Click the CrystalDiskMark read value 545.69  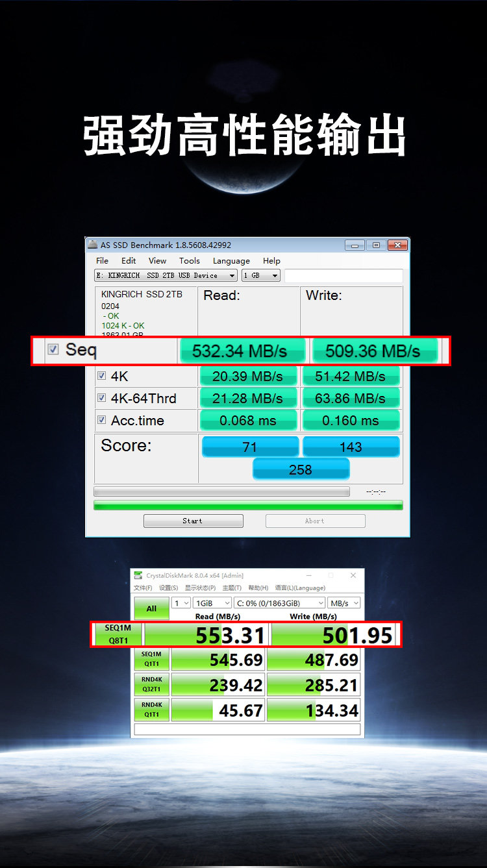[218, 660]
